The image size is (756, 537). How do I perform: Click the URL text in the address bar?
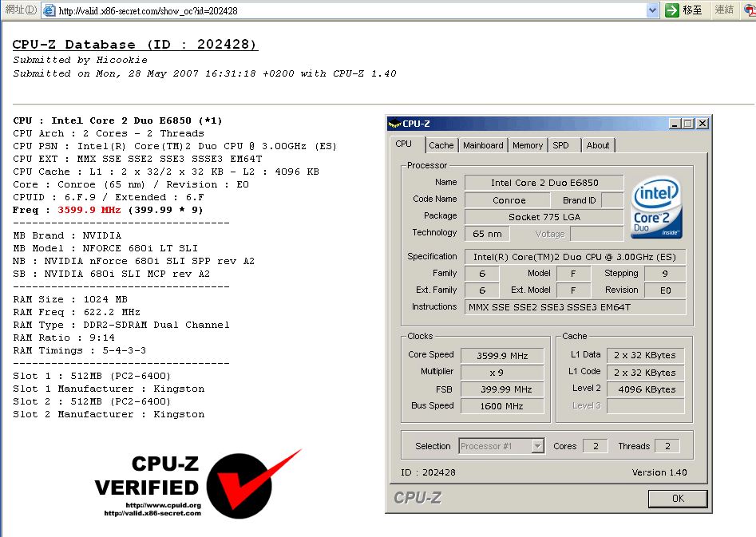pos(148,10)
